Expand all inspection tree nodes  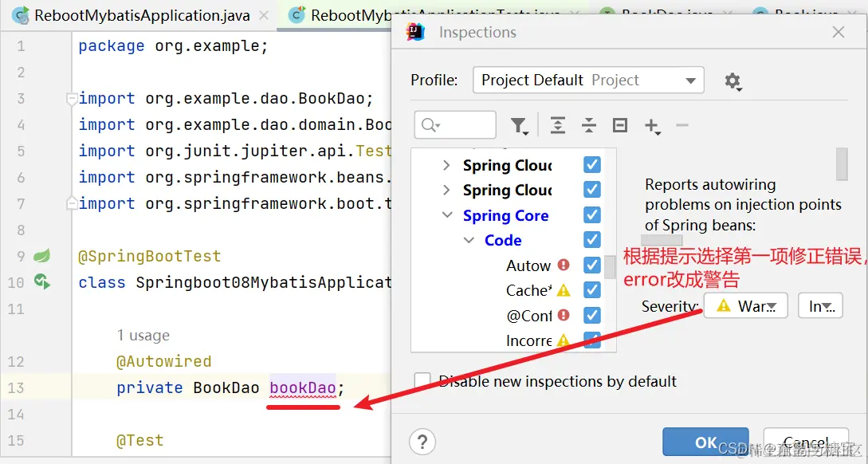(x=557, y=126)
